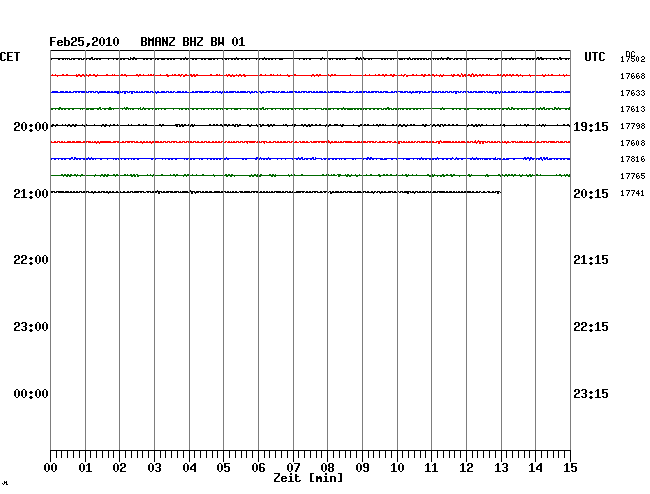
Task: Click the '20:15' UTC time label
Action: [591, 194]
